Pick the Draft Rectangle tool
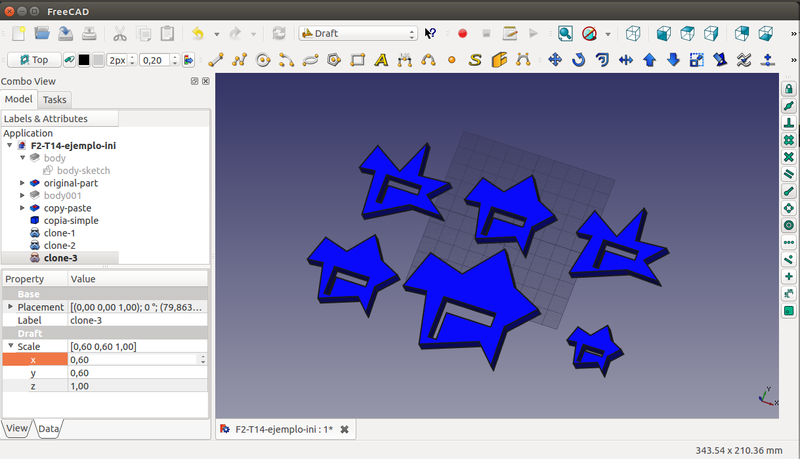Viewport: 800px width, 459px height. pyautogui.click(x=358, y=60)
